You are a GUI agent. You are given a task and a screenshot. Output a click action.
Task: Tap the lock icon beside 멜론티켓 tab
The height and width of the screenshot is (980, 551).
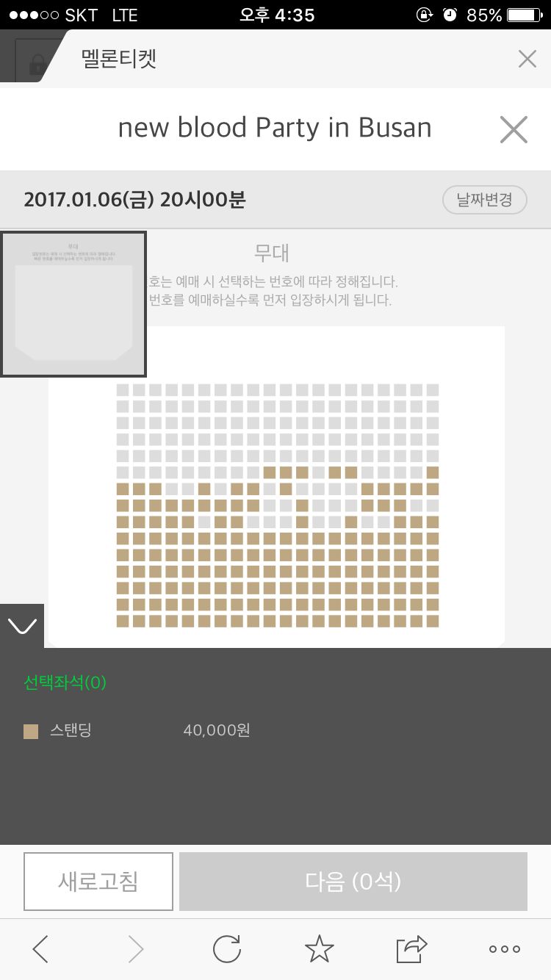(x=35, y=65)
